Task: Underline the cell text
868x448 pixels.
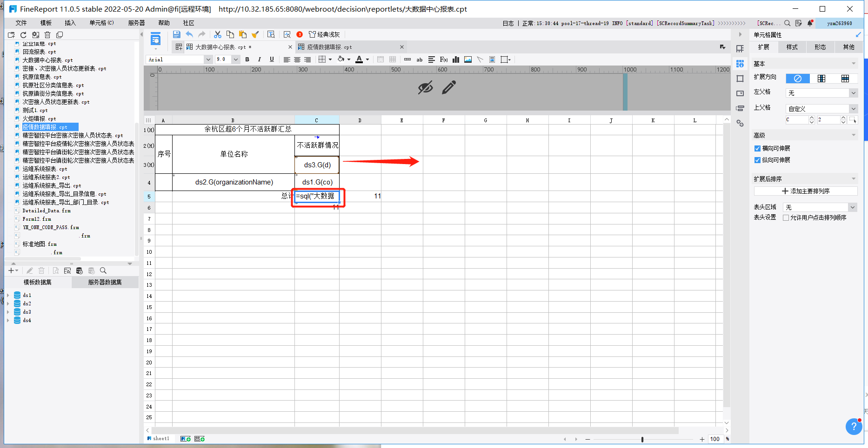Action: point(272,59)
